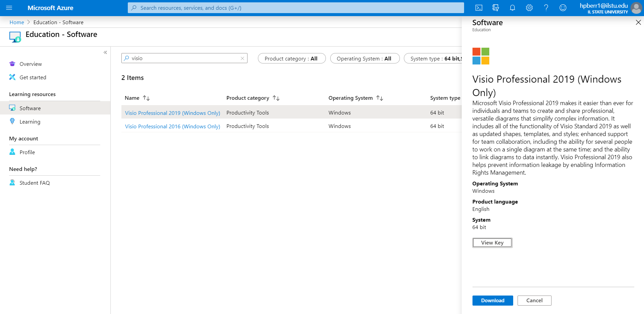
Task: Click the Download button
Action: [x=493, y=300]
